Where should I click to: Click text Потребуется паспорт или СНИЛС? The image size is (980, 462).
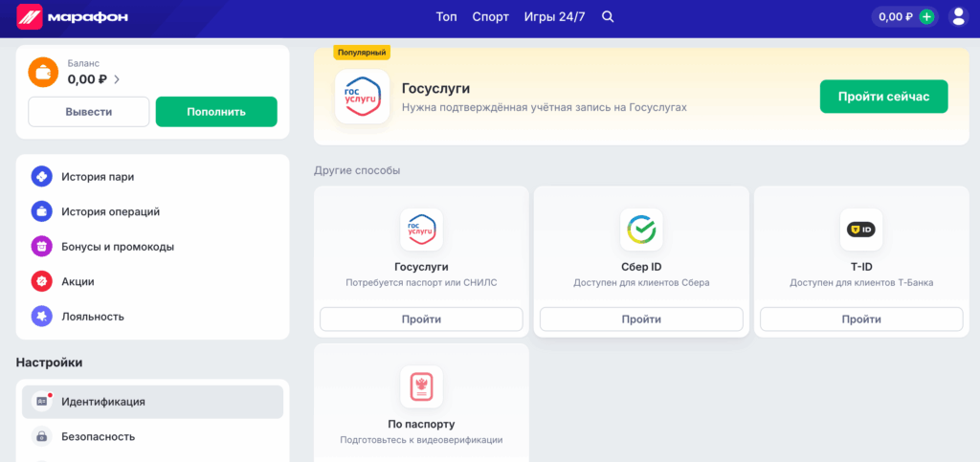click(x=421, y=283)
